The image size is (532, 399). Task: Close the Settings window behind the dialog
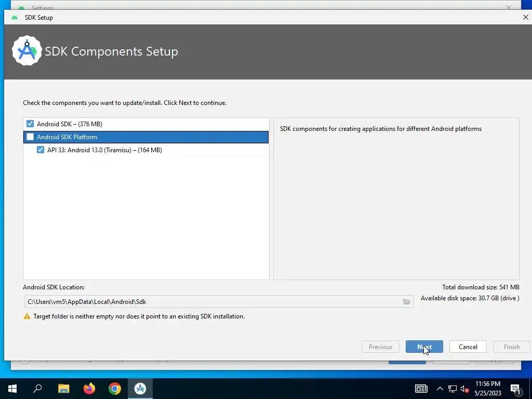click(x=508, y=7)
